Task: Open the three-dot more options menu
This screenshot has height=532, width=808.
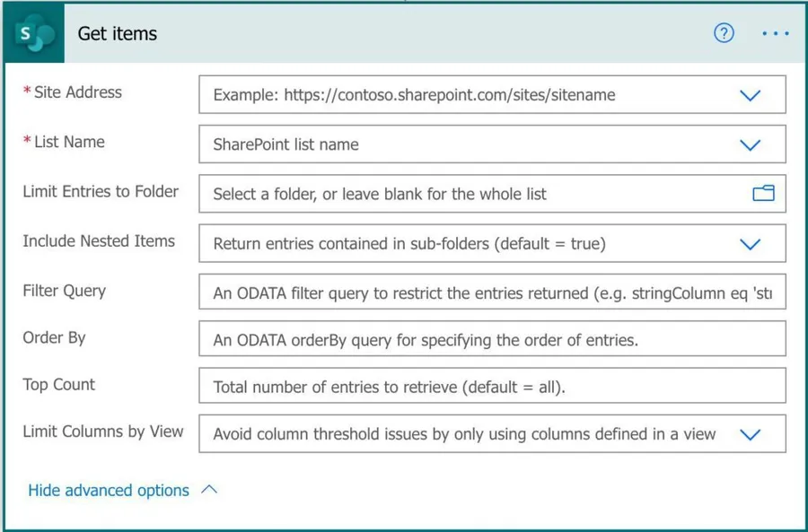Action: click(775, 33)
